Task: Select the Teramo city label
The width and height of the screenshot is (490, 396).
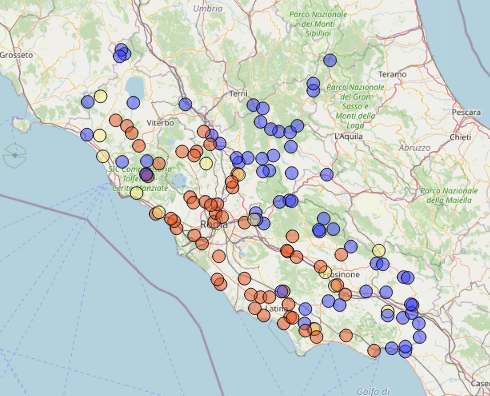Action: pyautogui.click(x=392, y=74)
